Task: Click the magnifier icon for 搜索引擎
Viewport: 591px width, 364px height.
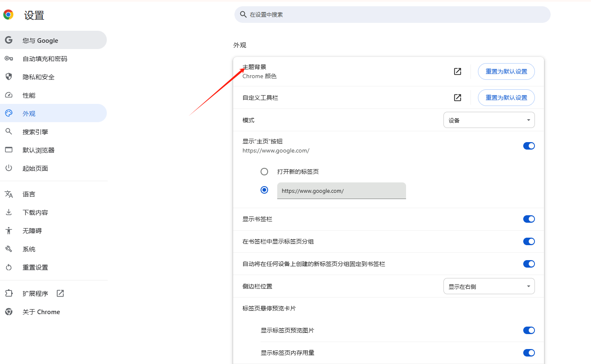Action: tap(9, 132)
